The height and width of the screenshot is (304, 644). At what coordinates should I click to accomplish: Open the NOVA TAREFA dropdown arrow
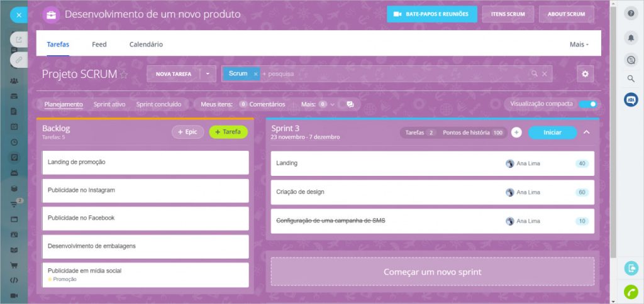tap(208, 74)
